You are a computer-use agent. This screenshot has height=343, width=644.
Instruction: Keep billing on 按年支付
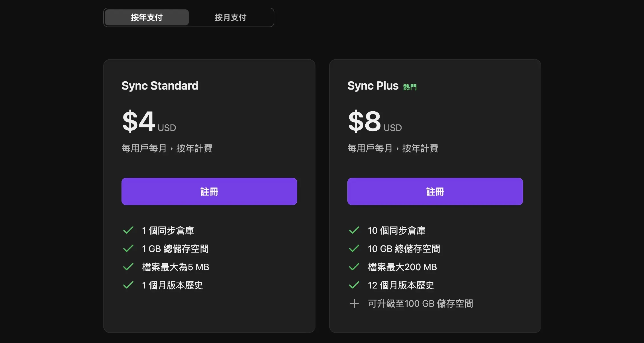(x=146, y=17)
